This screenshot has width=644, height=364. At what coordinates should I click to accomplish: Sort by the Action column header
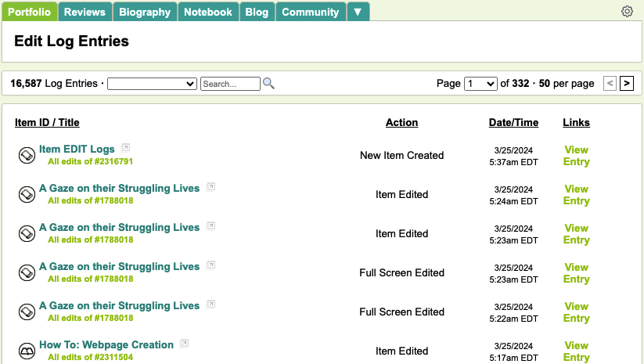(x=401, y=122)
